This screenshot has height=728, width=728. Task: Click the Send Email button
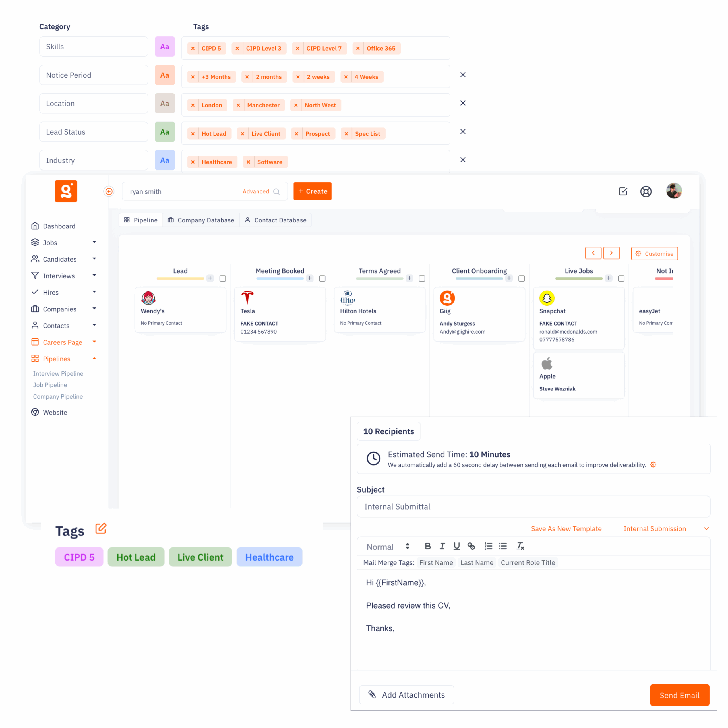(x=679, y=695)
